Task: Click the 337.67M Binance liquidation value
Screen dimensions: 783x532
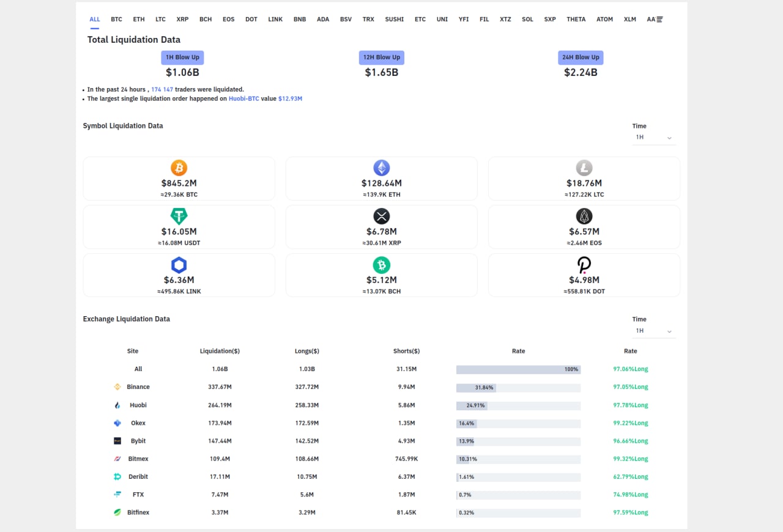Action: point(220,387)
